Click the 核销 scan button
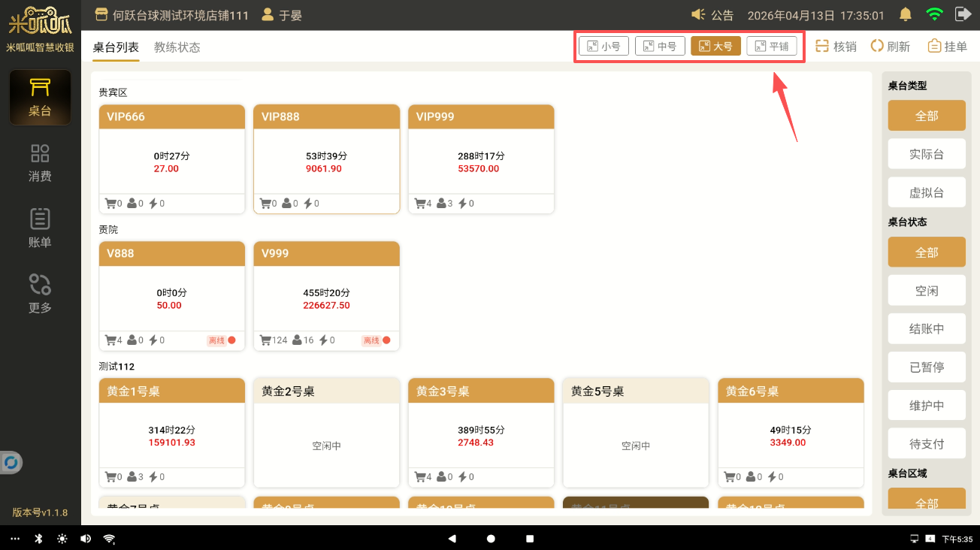 (836, 47)
